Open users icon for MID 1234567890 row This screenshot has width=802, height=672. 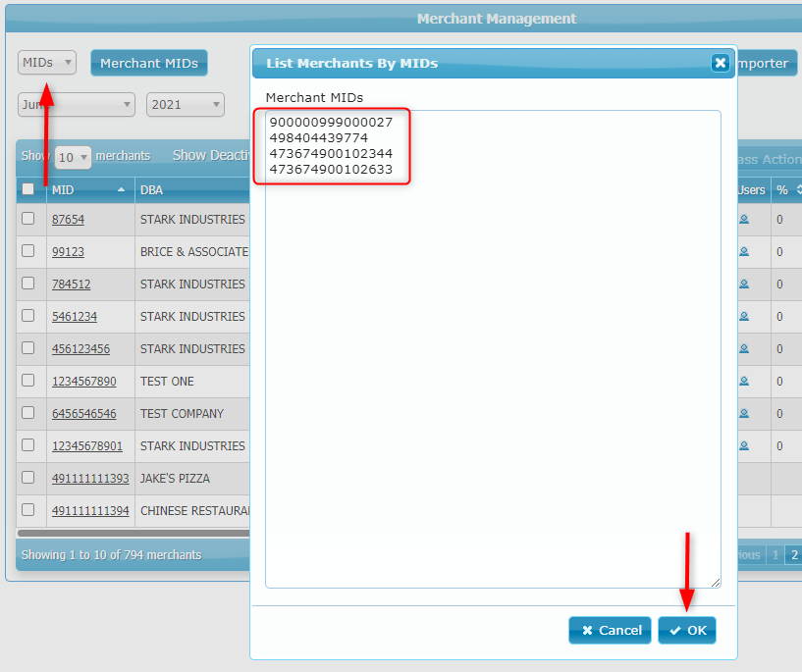pyautogui.click(x=744, y=382)
